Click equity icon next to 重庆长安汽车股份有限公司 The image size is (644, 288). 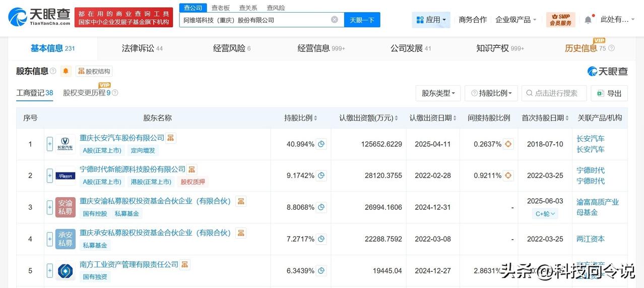171,138
